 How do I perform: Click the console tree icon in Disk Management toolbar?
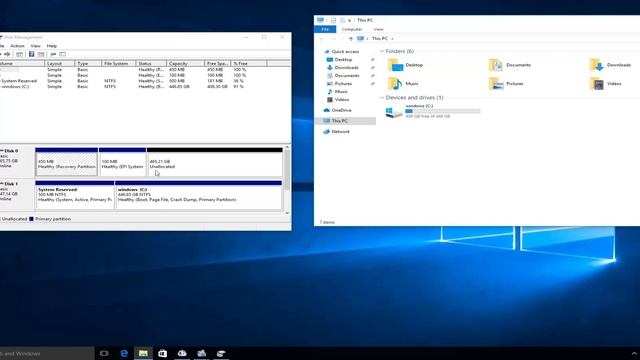click(x=19, y=54)
